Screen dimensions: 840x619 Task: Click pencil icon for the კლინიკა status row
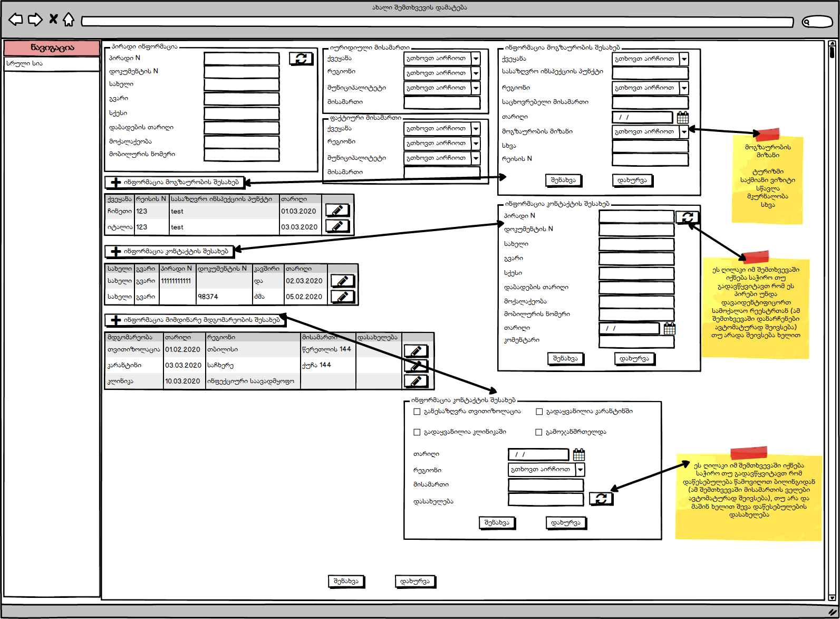pos(416,381)
